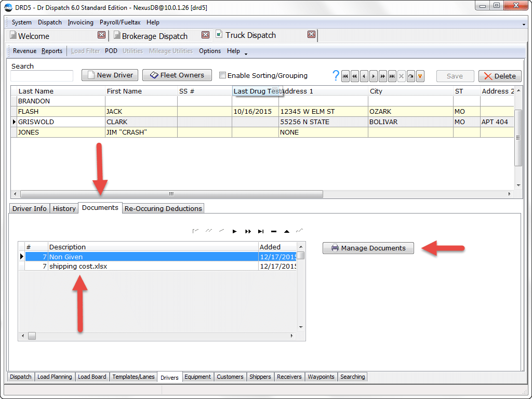Click inside the Search field
The width and height of the screenshot is (532, 399).
click(41, 76)
